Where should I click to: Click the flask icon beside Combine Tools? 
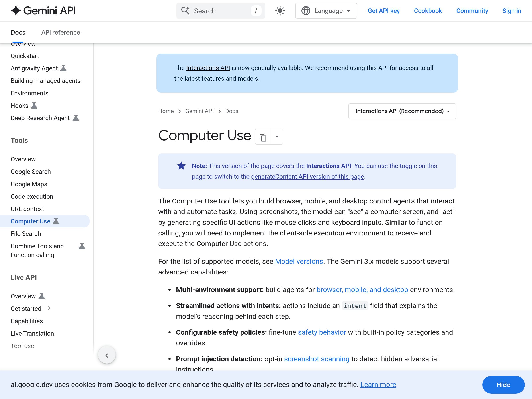[82, 246]
